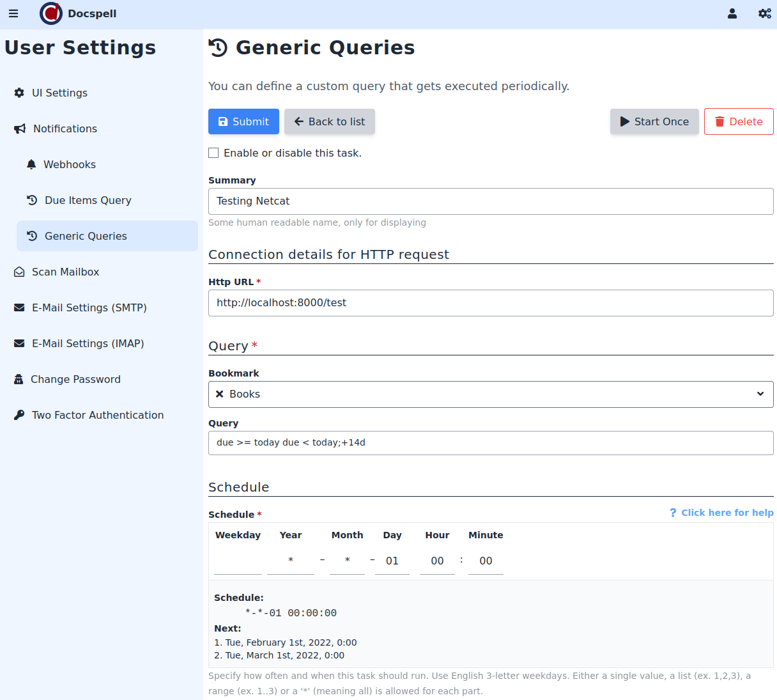Click the Docspell logo icon

click(51, 13)
